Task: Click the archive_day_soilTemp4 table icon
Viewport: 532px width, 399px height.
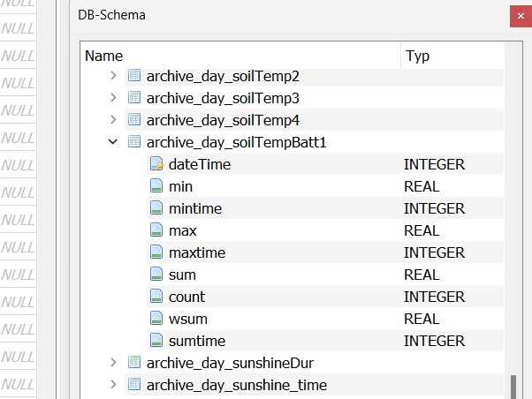Action: (134, 120)
